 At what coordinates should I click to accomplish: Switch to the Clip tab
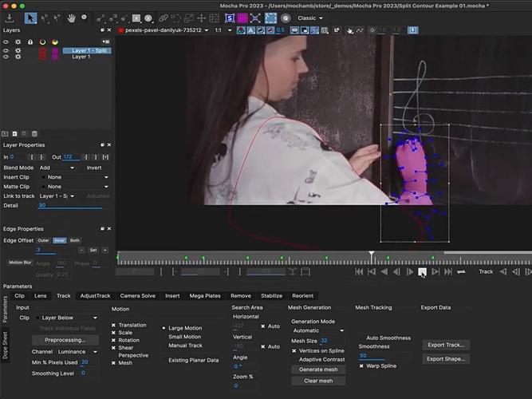(20, 296)
